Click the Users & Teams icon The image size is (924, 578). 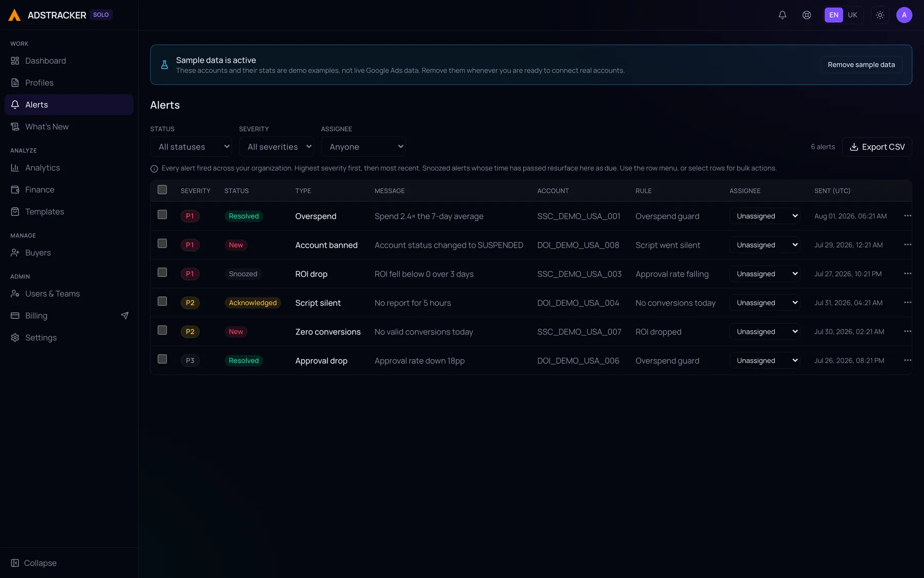(x=15, y=294)
